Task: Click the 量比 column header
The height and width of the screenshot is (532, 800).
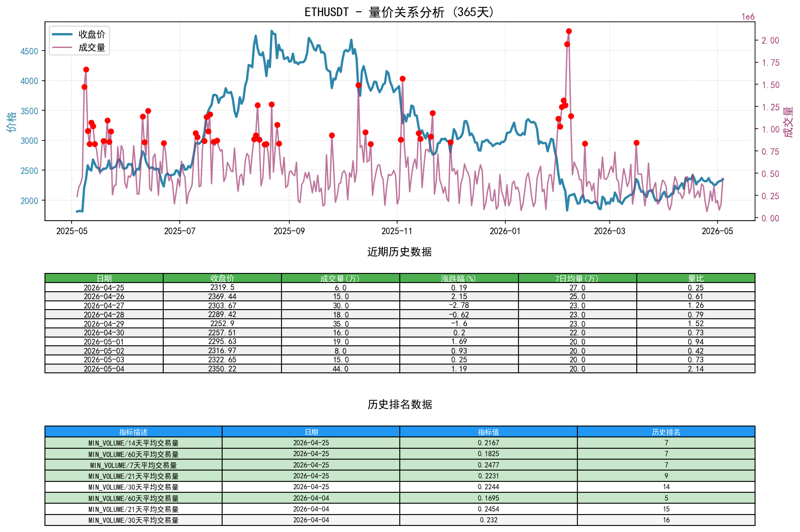Action: [696, 278]
